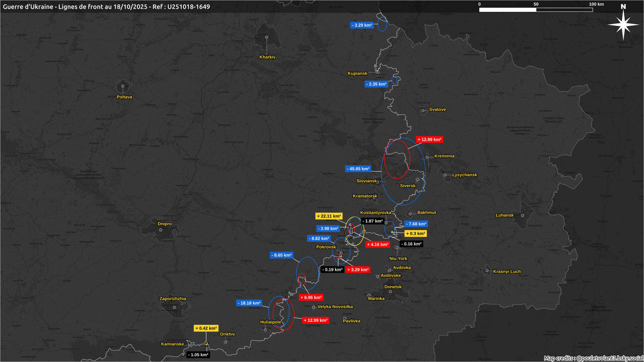Click the Kharkiv city marker dot
The width and height of the screenshot is (644, 362).
click(x=267, y=37)
